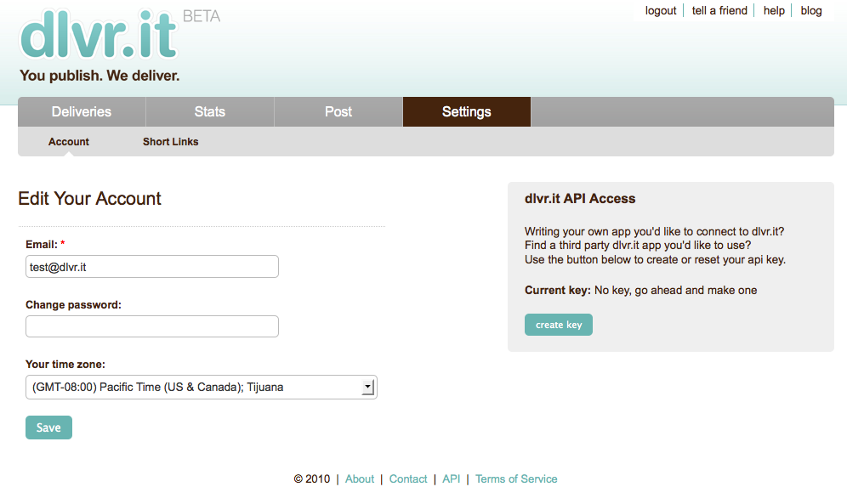The height and width of the screenshot is (504, 847).
Task: Open the Account sub-tab
Action: pos(69,142)
